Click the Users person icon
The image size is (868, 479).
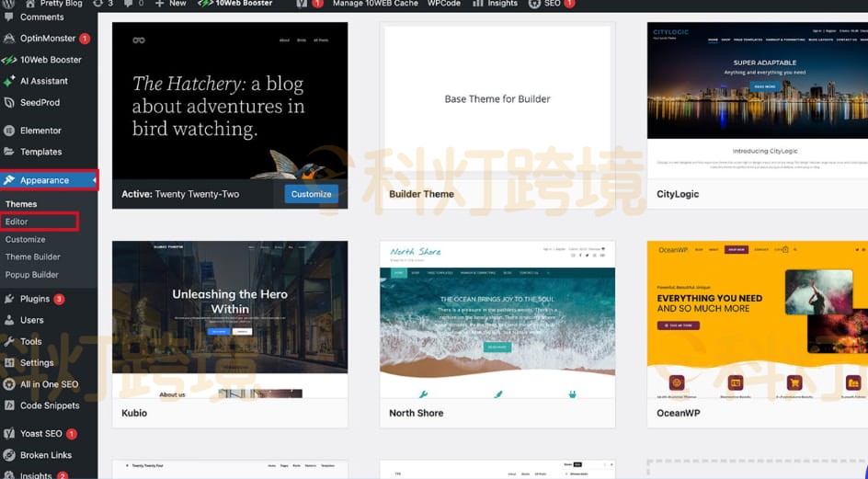coord(9,320)
